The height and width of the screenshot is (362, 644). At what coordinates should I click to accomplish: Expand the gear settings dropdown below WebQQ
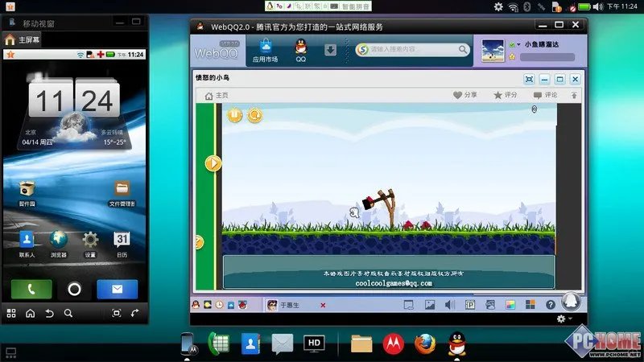[564, 319]
